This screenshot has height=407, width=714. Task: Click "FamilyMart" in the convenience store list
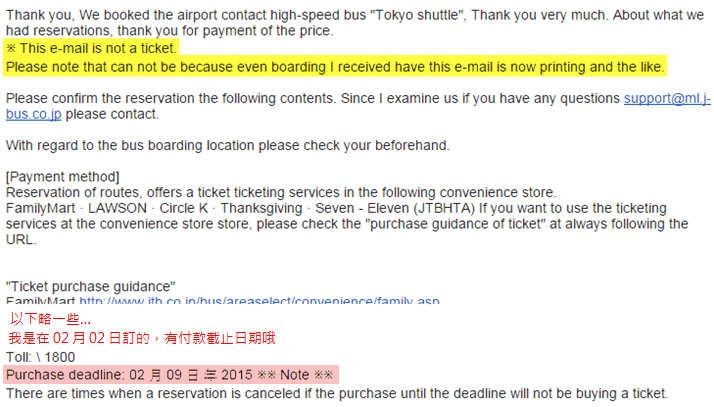(41, 208)
